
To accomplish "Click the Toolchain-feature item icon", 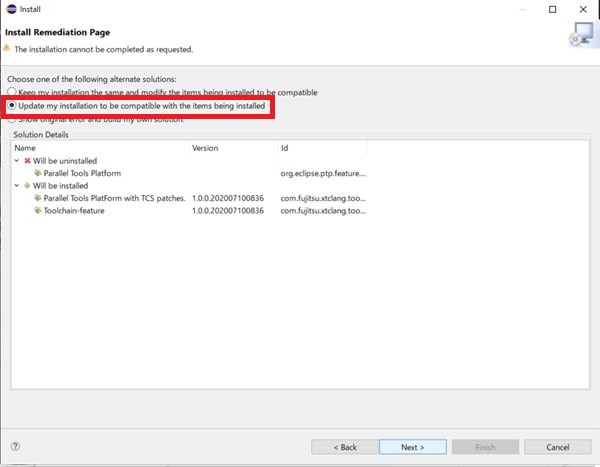I will [x=38, y=210].
